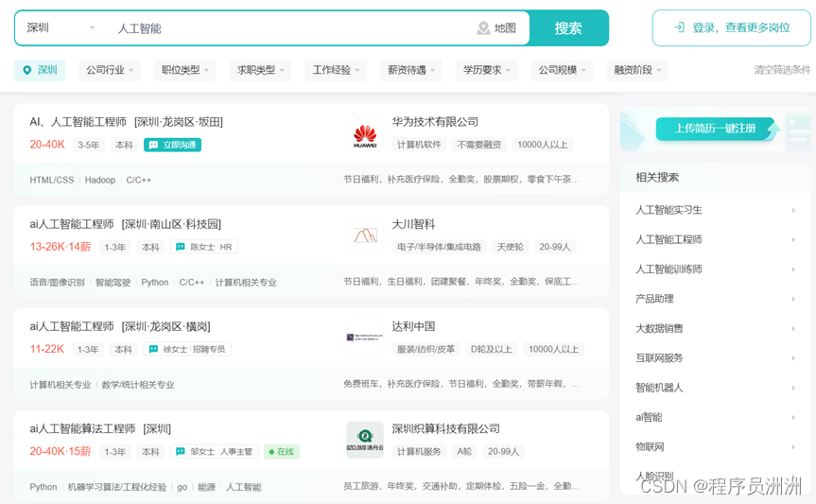Open the 深圳 city dropdown in the search bar

62,28
